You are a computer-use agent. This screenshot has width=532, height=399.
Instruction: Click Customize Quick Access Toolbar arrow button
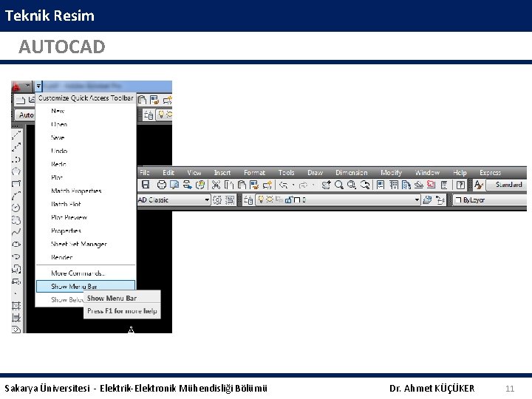click(x=38, y=86)
